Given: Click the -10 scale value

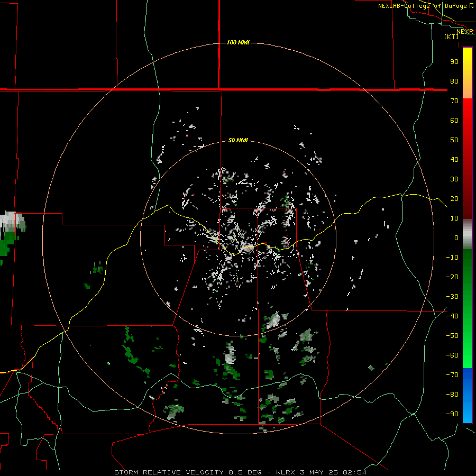Looking at the screenshot, I should [452, 258].
